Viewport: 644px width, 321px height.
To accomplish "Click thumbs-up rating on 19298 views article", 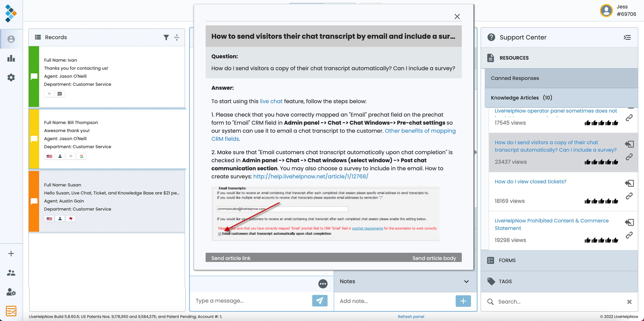I will (x=601, y=240).
